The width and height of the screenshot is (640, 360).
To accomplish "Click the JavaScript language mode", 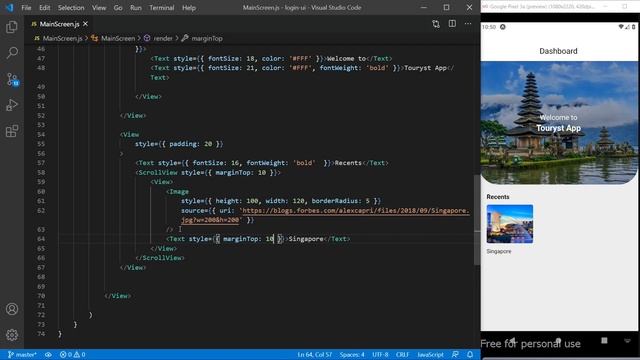I will [x=430, y=355].
